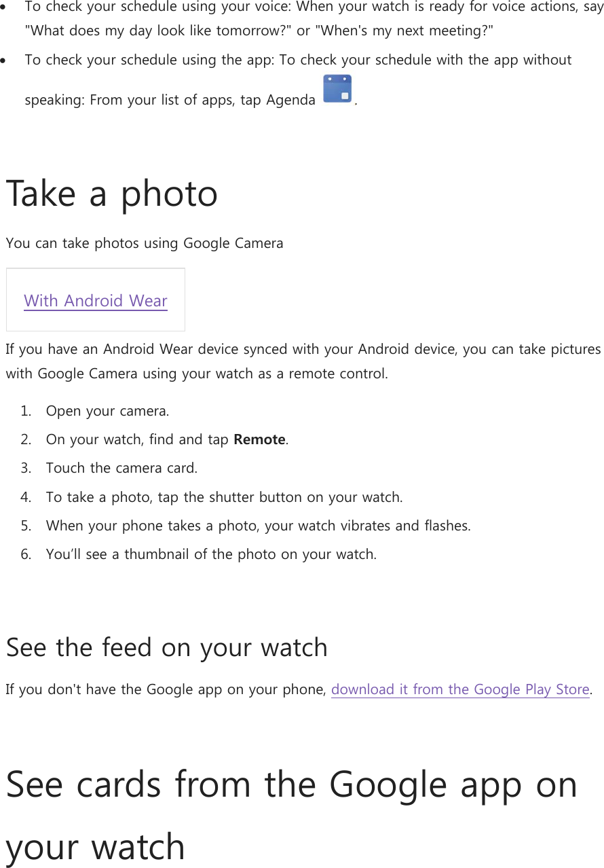This screenshot has height=868, width=604.
Task: Open the With Android Wear tab
Action: point(96,300)
